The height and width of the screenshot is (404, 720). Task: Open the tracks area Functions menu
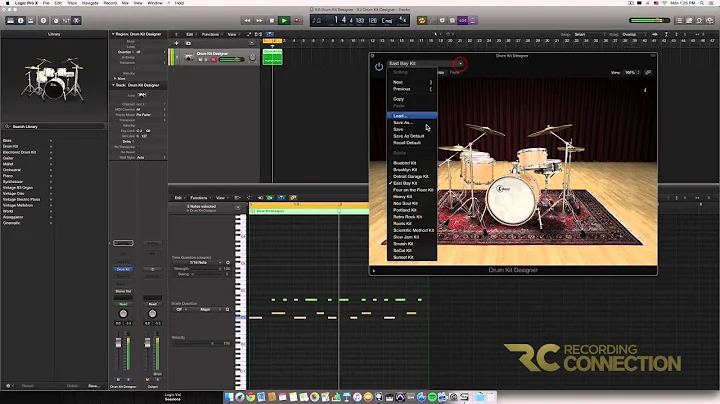211,34
